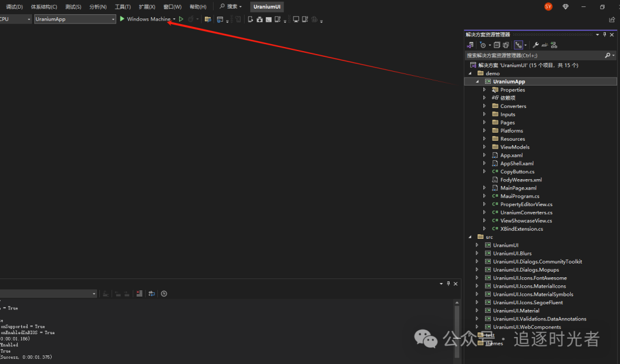620x364 pixels.
Task: Select MauiProgram.cs in Solution Explorer
Action: click(x=520, y=196)
